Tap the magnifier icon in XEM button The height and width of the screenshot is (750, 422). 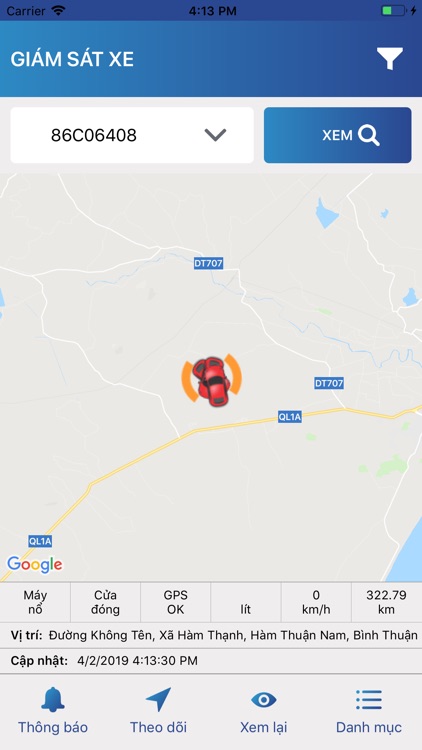(368, 135)
